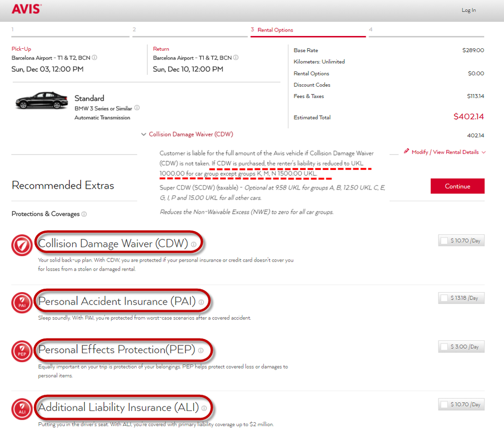Click the Standard car class title
504x437 pixels.
coord(90,98)
